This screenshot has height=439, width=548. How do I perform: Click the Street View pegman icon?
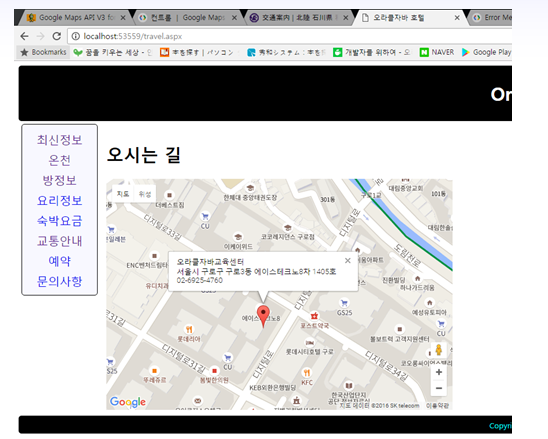tap(438, 350)
